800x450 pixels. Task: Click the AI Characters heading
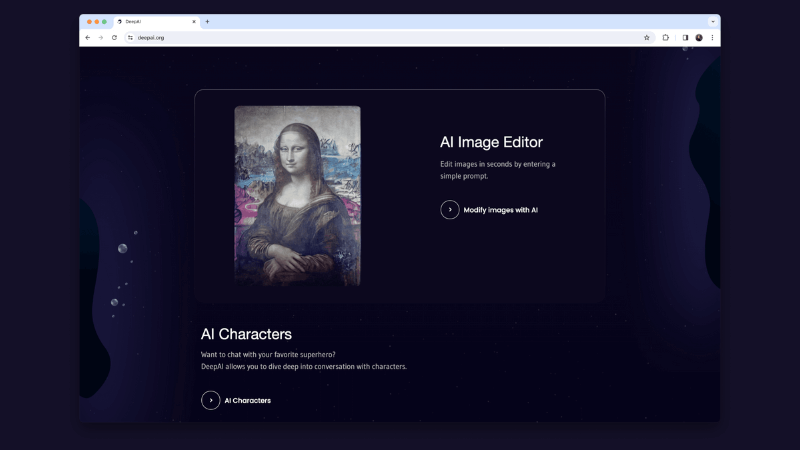[x=246, y=334]
